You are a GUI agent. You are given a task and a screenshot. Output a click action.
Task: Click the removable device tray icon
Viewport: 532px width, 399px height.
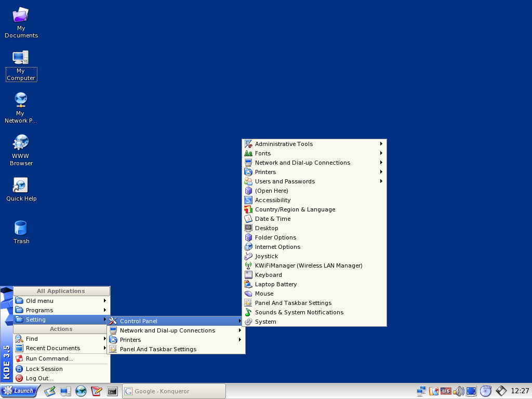501,391
